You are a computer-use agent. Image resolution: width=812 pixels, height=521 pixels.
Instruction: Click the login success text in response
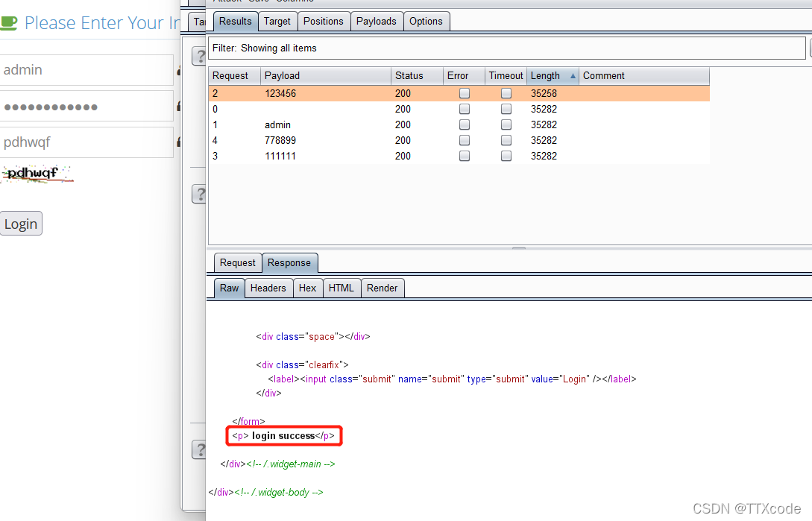click(x=283, y=435)
